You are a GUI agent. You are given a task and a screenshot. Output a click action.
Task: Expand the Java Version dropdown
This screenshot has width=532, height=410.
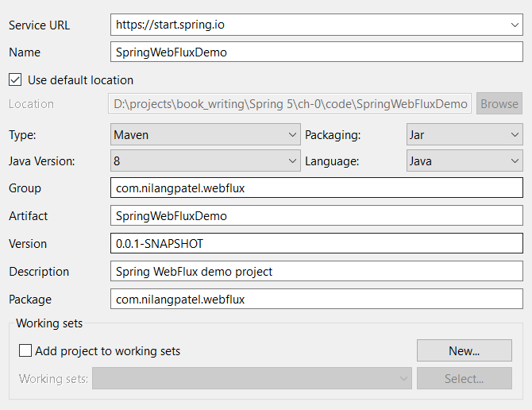coord(205,161)
